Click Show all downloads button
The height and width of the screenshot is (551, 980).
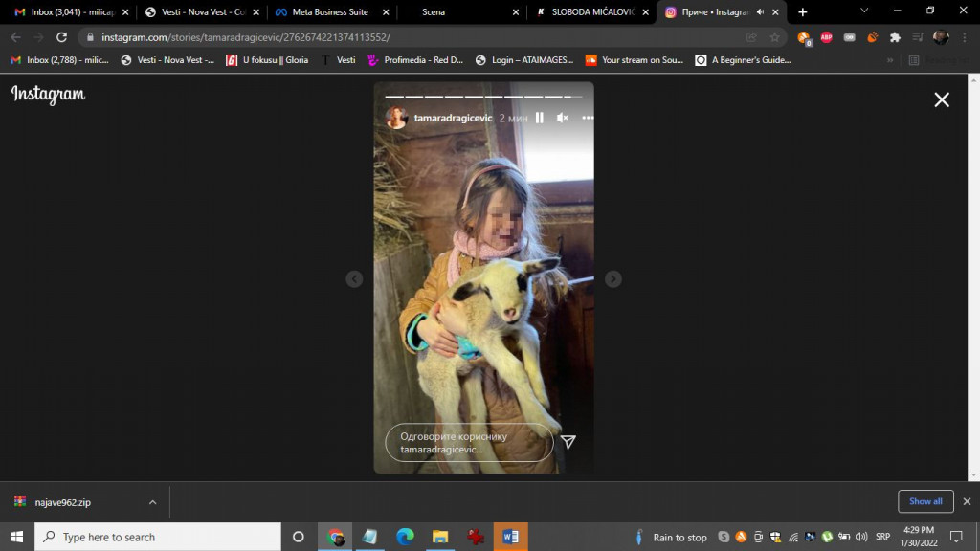click(x=924, y=501)
